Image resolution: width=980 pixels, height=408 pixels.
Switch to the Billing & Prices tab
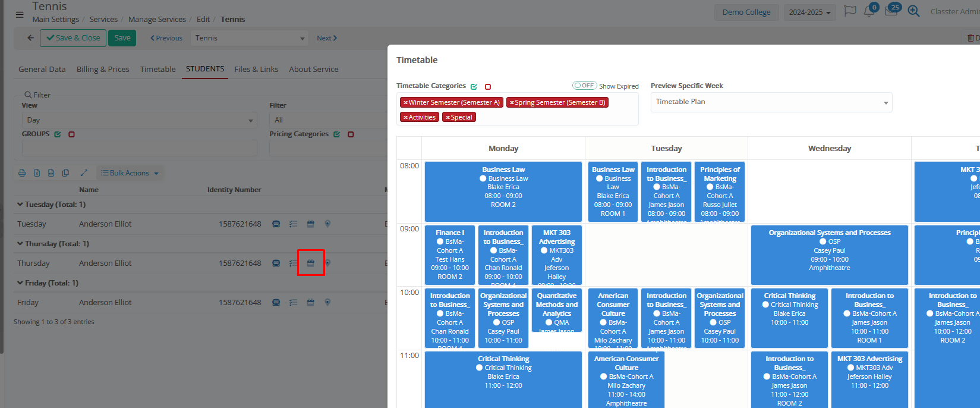(x=103, y=70)
